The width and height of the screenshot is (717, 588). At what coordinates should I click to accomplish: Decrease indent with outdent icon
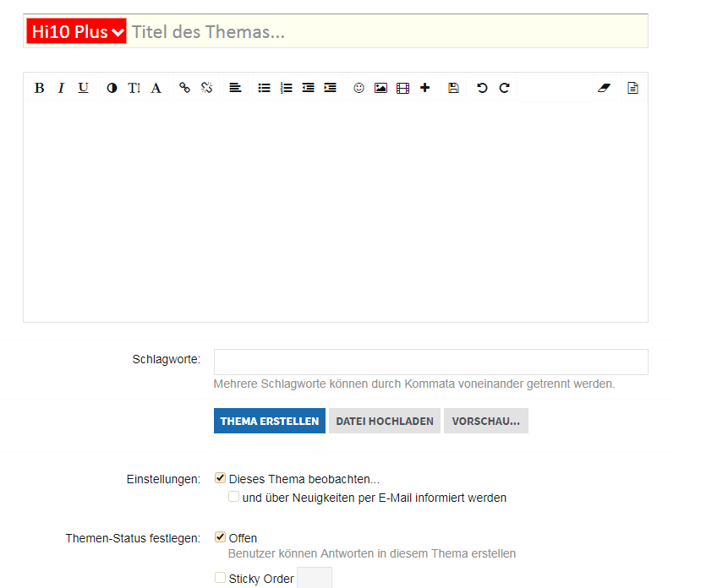[x=309, y=88]
